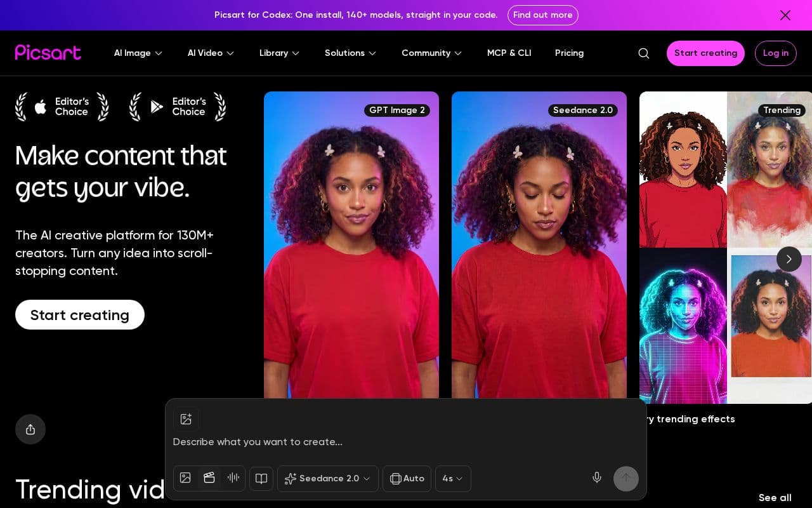Open the 4s duration dropdown
The width and height of the screenshot is (812, 508).
point(453,479)
